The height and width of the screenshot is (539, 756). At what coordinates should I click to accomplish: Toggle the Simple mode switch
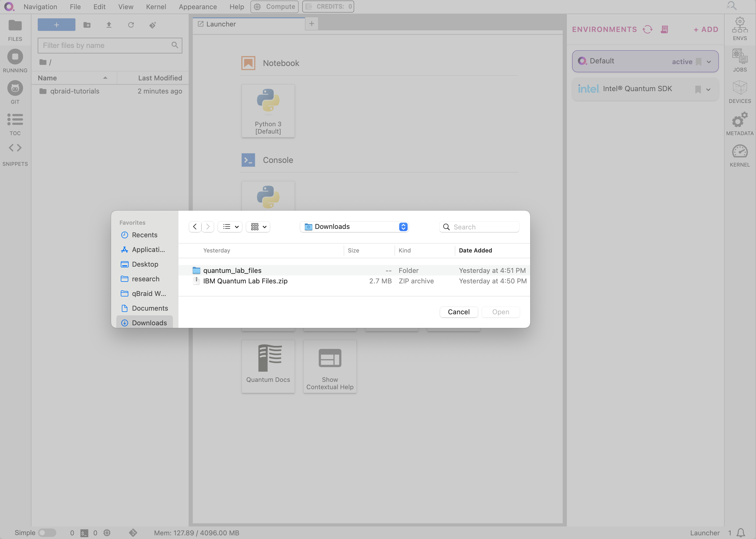point(47,533)
